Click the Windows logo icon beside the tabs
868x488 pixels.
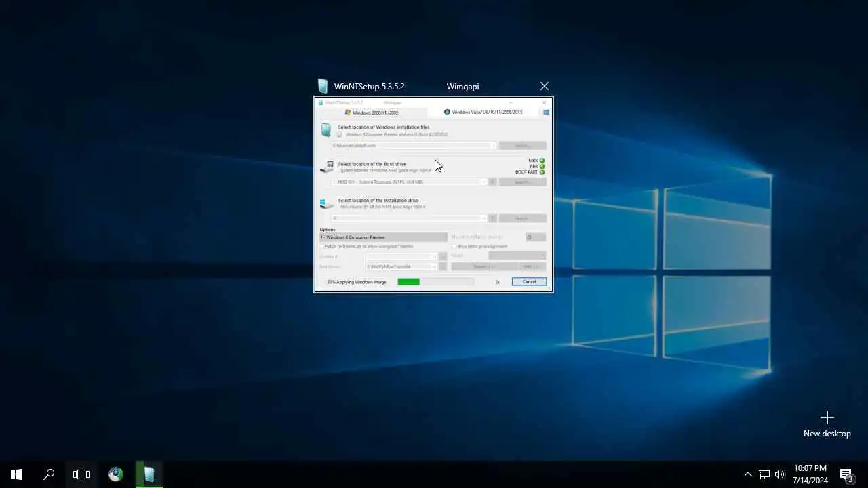pyautogui.click(x=545, y=113)
